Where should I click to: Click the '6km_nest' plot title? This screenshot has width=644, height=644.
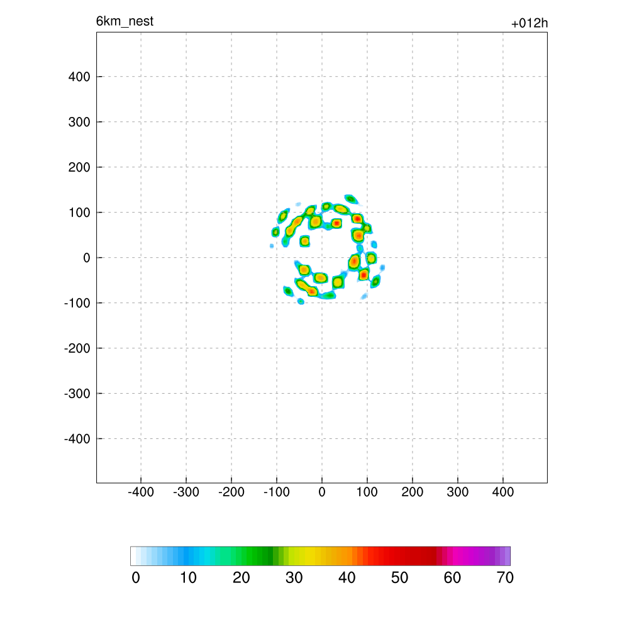click(x=125, y=21)
